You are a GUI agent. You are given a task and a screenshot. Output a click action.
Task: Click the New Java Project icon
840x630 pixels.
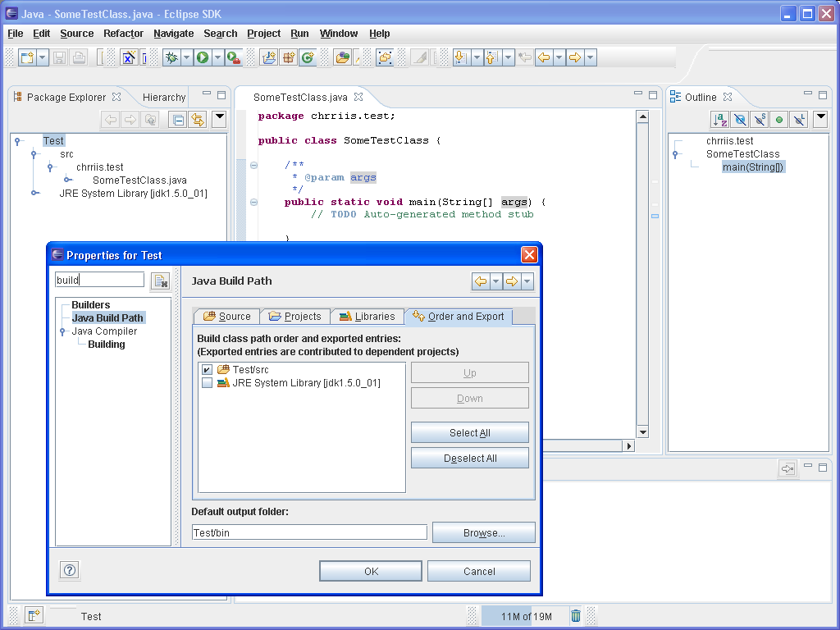click(268, 57)
